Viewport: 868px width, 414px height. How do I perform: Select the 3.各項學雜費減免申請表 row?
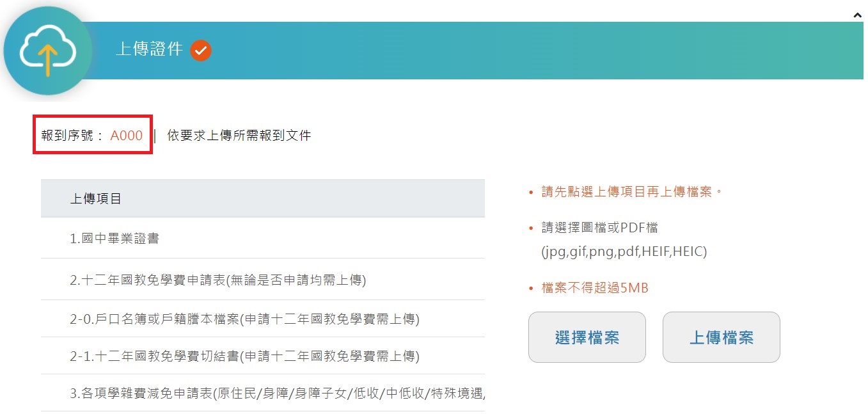tap(278, 393)
